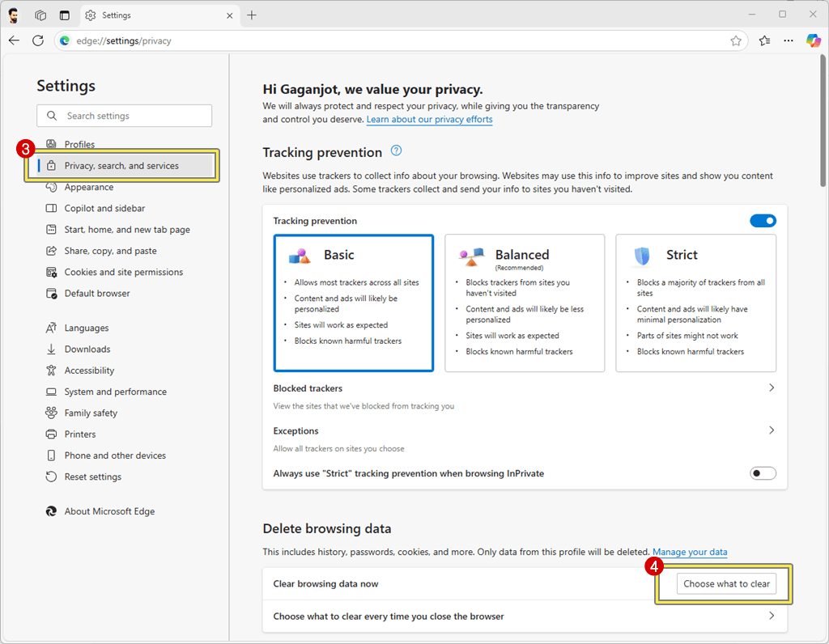Turn off the Tracking prevention switch
The image size is (829, 644).
click(763, 221)
